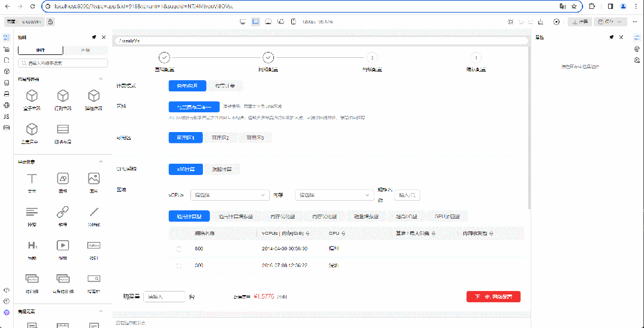This screenshot has height=328, width=644.
Task: Select the image component icon
Action: [x=94, y=179]
